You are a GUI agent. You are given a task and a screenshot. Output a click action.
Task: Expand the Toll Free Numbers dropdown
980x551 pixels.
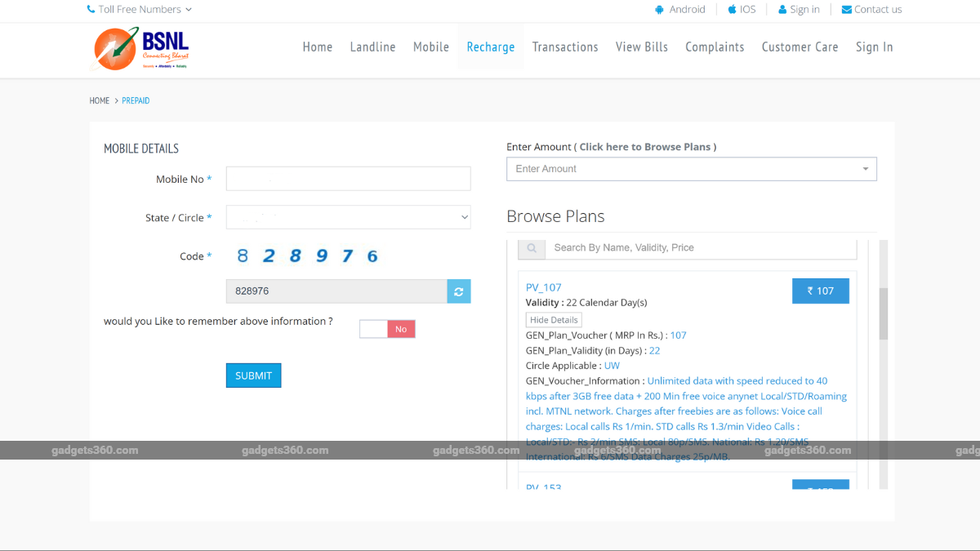[189, 10]
